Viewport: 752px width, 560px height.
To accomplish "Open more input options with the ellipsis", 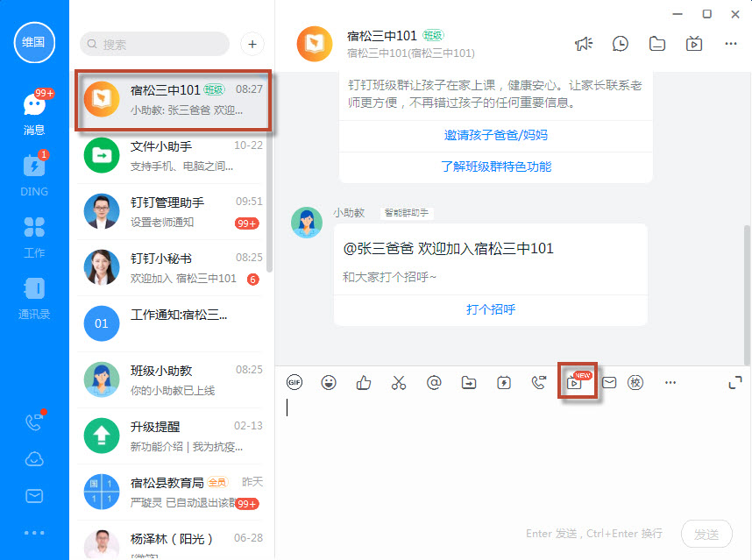I will (670, 383).
